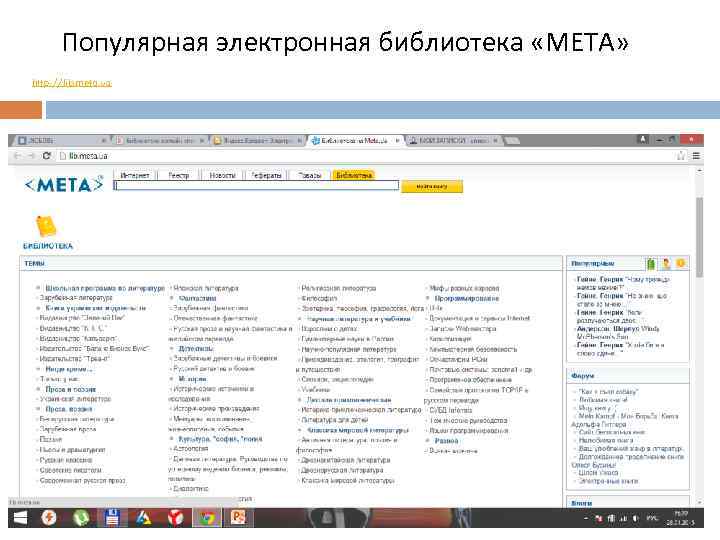
Task: Open Зарубежная литература link
Action: tap(76, 298)
